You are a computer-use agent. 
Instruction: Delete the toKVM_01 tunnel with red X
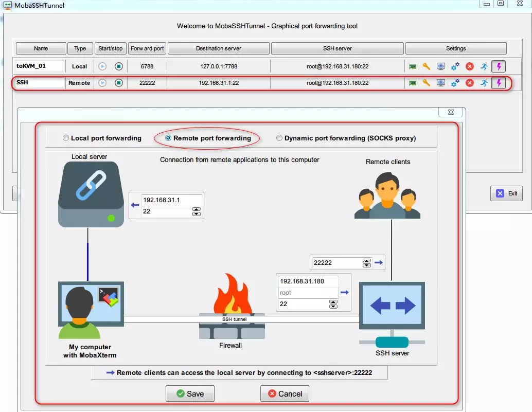click(470, 66)
